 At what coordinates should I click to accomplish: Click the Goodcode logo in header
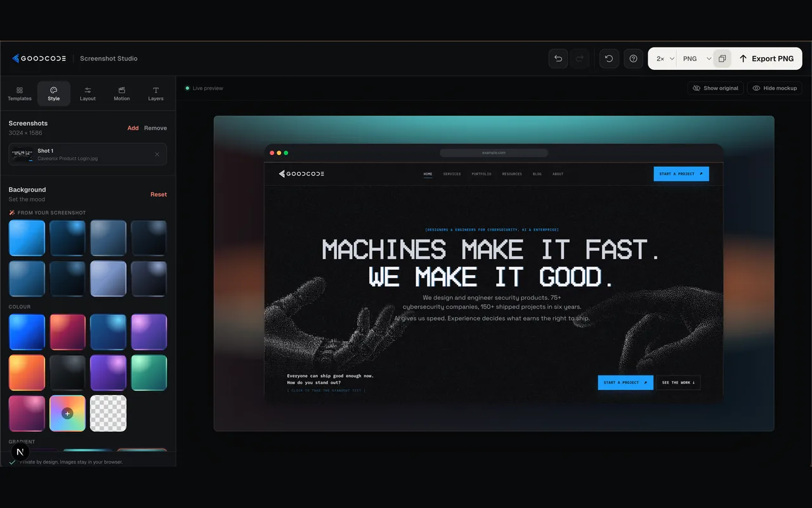pos(39,58)
